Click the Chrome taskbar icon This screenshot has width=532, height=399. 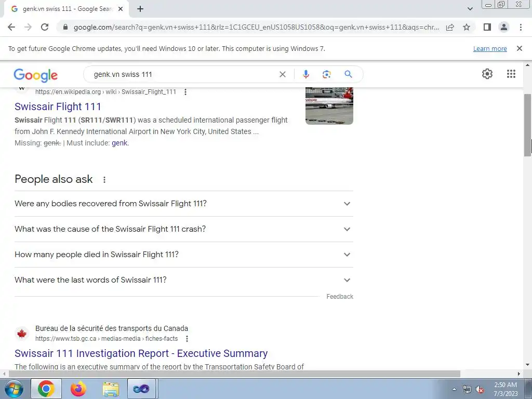(x=46, y=389)
